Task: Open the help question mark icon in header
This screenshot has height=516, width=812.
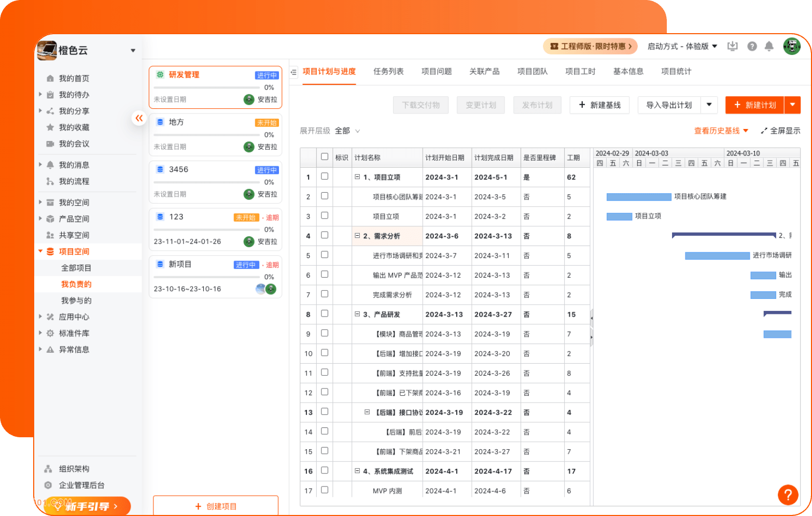Action: pos(752,47)
